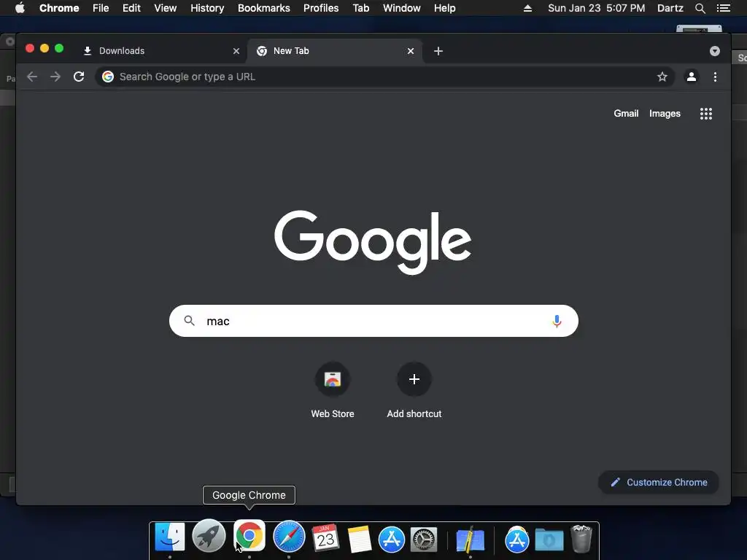
Task: Open System Preferences from the Dock
Action: click(x=424, y=540)
